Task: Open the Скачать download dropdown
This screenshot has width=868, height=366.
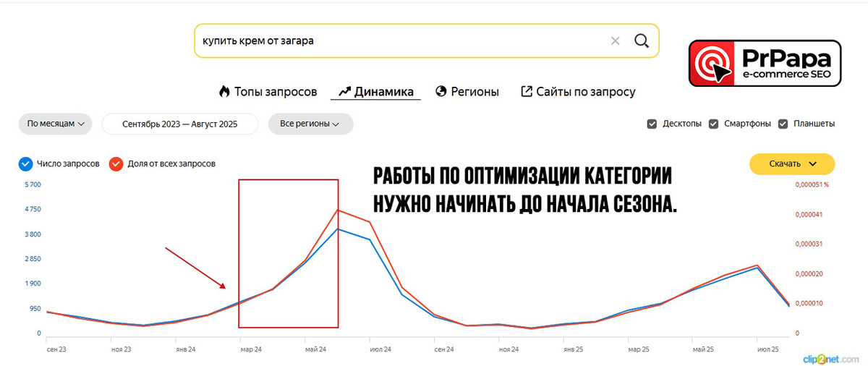Action: point(792,164)
